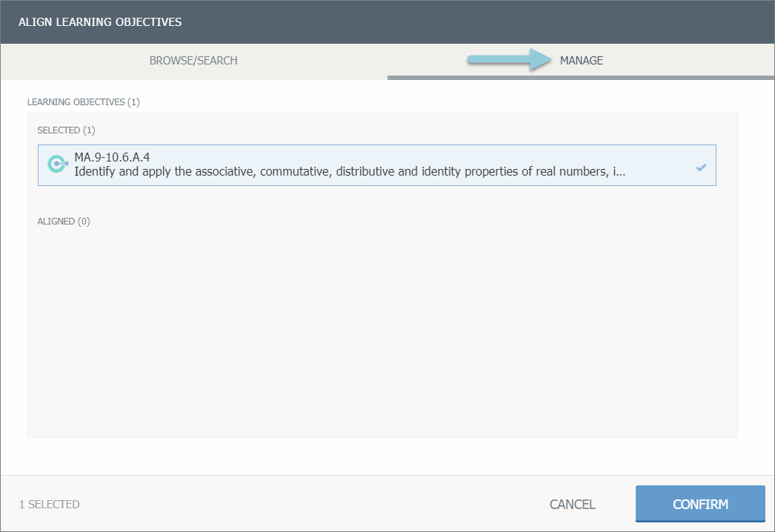Click the phrase 'real numbers' in the objective
This screenshot has width=775, height=532.
point(576,171)
